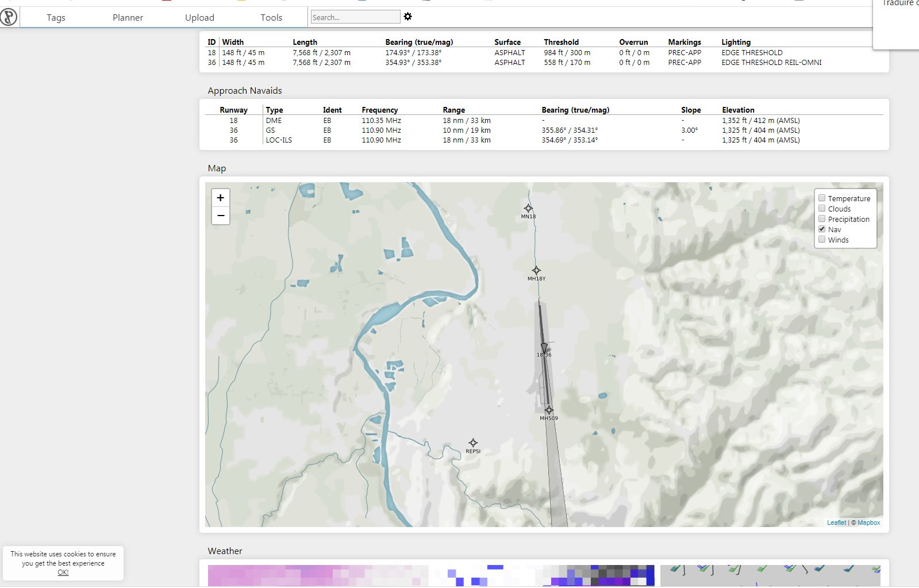919x588 pixels.
Task: Open the Tools menu
Action: click(271, 18)
